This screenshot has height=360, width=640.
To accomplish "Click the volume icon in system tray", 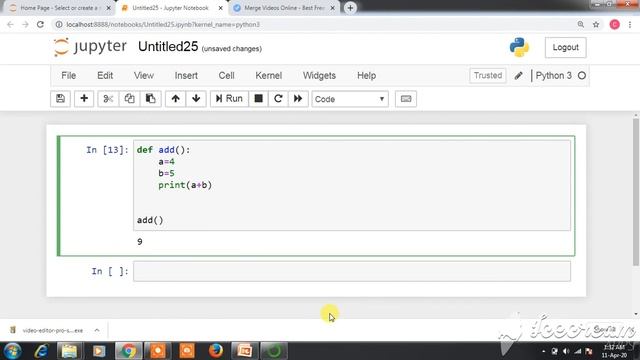I will pyautogui.click(x=566, y=351).
